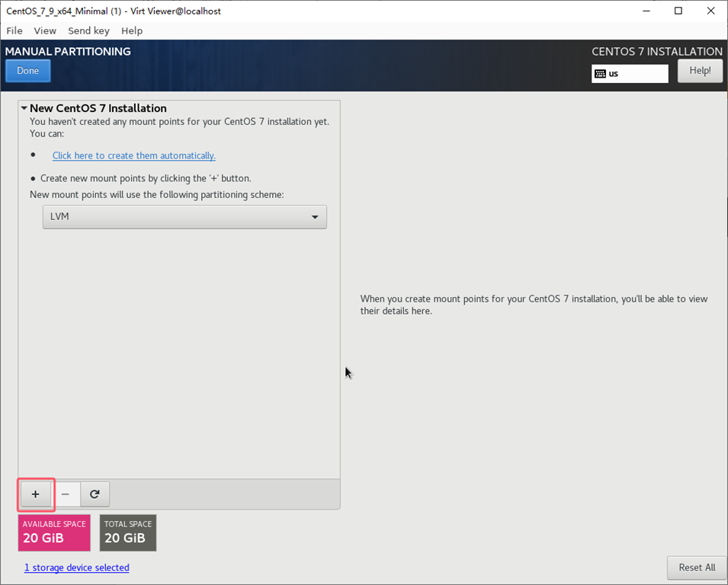728x585 pixels.
Task: Click the us keyboard layout field
Action: click(630, 74)
